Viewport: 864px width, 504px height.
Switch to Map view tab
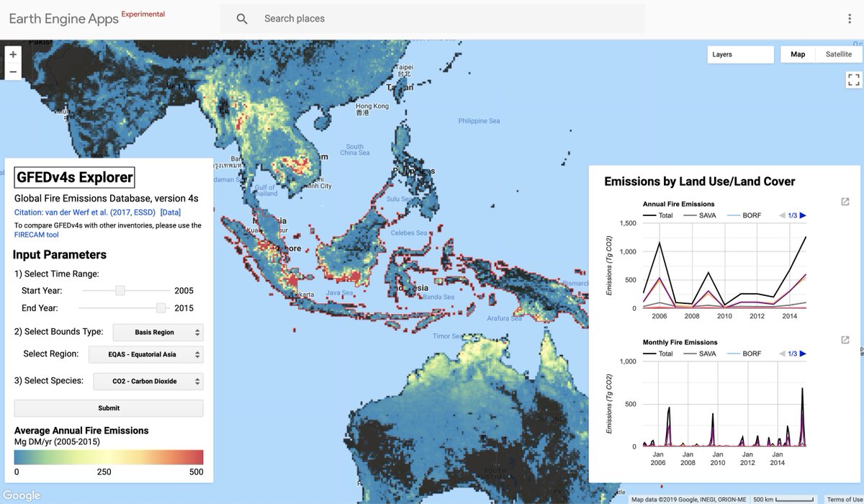(x=798, y=55)
